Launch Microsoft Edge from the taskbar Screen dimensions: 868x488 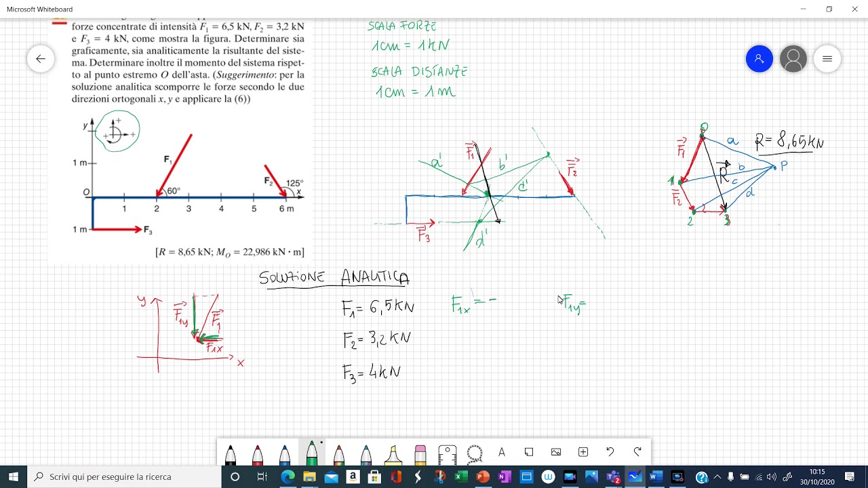pyautogui.click(x=288, y=477)
